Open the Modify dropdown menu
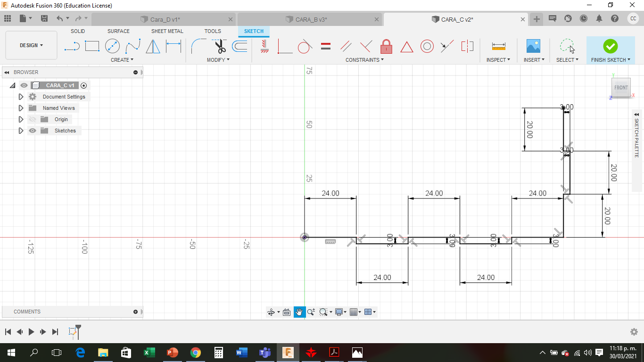 tap(218, 60)
